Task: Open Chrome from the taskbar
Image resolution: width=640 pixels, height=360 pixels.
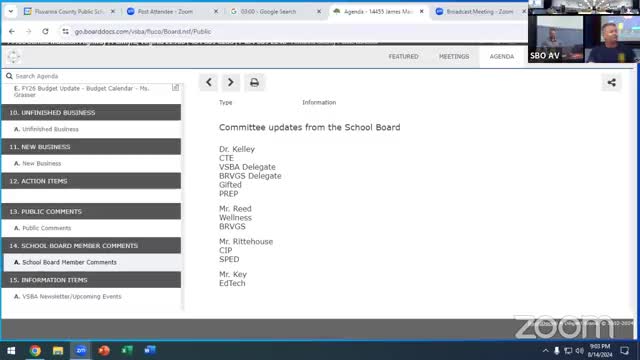Action: (35, 350)
